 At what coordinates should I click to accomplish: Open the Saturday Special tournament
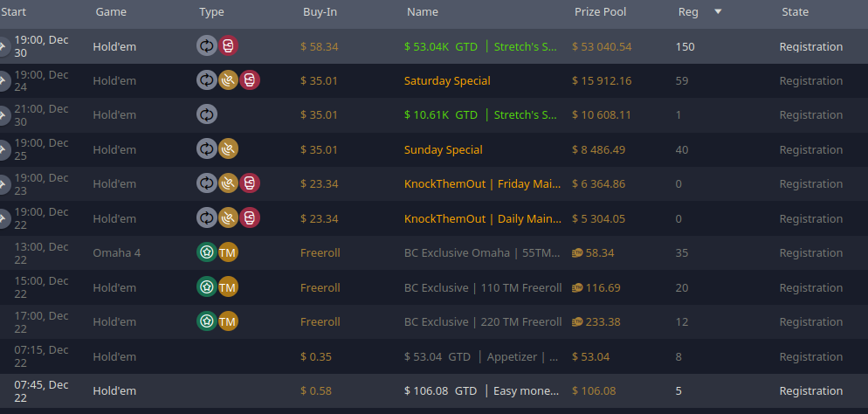click(x=447, y=81)
